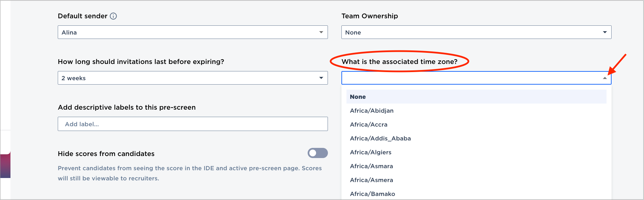This screenshot has height=200, width=644.
Task: Click the collapse arrow on the time zone field
Action: pyautogui.click(x=605, y=78)
